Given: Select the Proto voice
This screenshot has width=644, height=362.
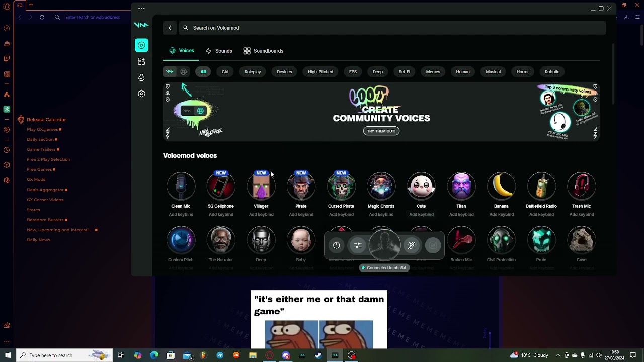Looking at the screenshot, I should tap(541, 240).
